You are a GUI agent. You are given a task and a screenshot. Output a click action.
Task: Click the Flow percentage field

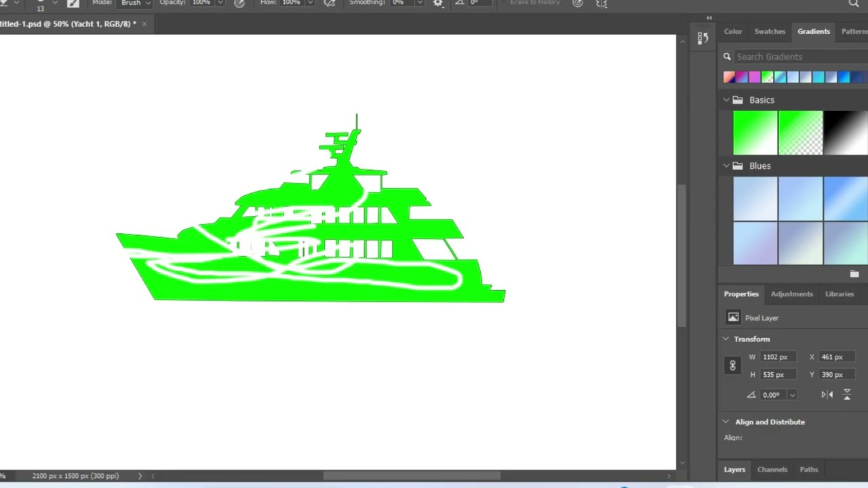pos(292,3)
